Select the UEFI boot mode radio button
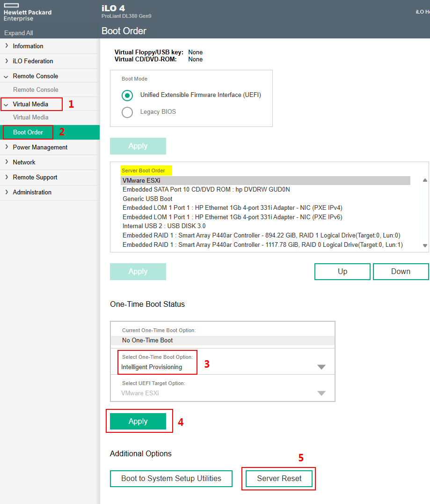The height and width of the screenshot is (504, 430). pyautogui.click(x=127, y=96)
